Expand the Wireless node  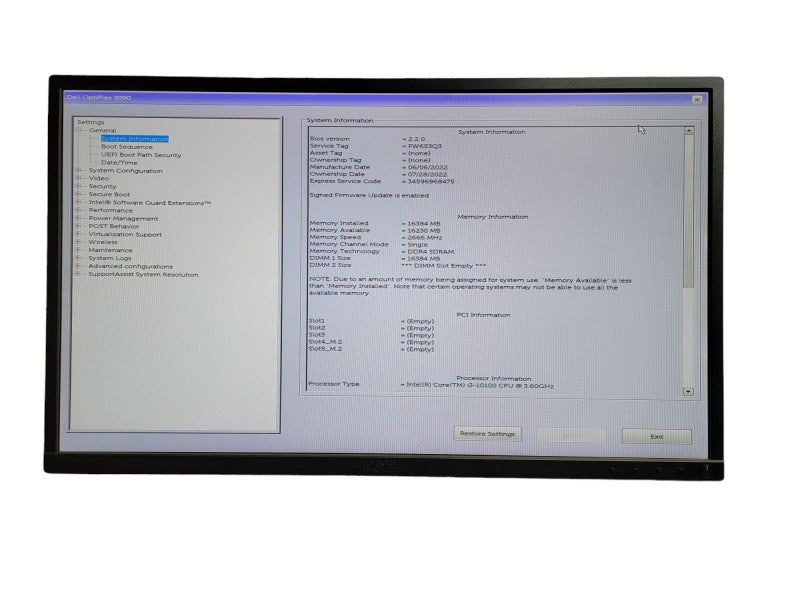click(79, 242)
